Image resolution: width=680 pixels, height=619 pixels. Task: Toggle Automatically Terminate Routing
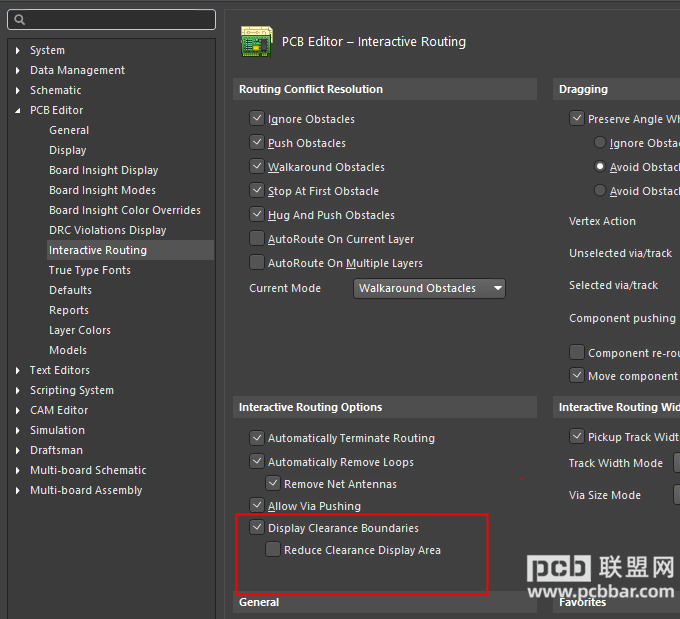coord(257,438)
